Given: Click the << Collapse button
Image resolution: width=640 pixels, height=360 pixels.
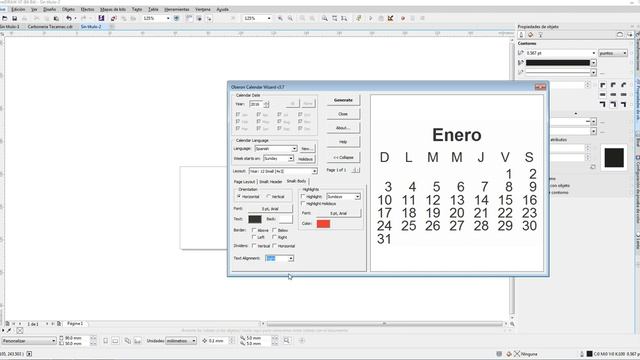Looking at the screenshot, I should pyautogui.click(x=343, y=157).
